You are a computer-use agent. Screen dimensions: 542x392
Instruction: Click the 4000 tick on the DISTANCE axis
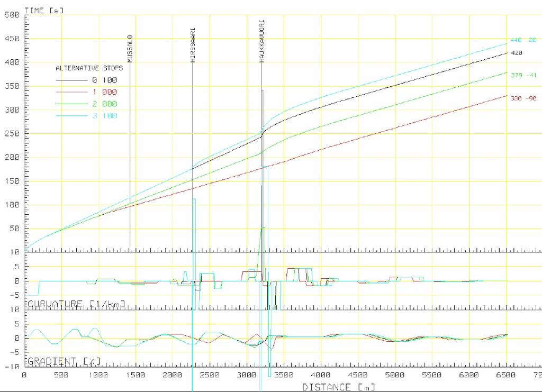pos(321,375)
